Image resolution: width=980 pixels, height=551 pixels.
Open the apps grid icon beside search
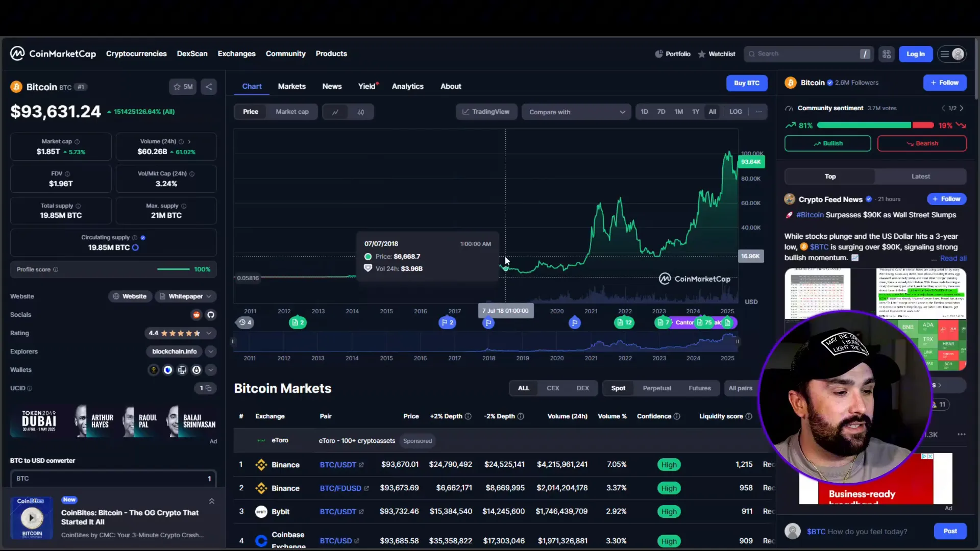pyautogui.click(x=887, y=54)
